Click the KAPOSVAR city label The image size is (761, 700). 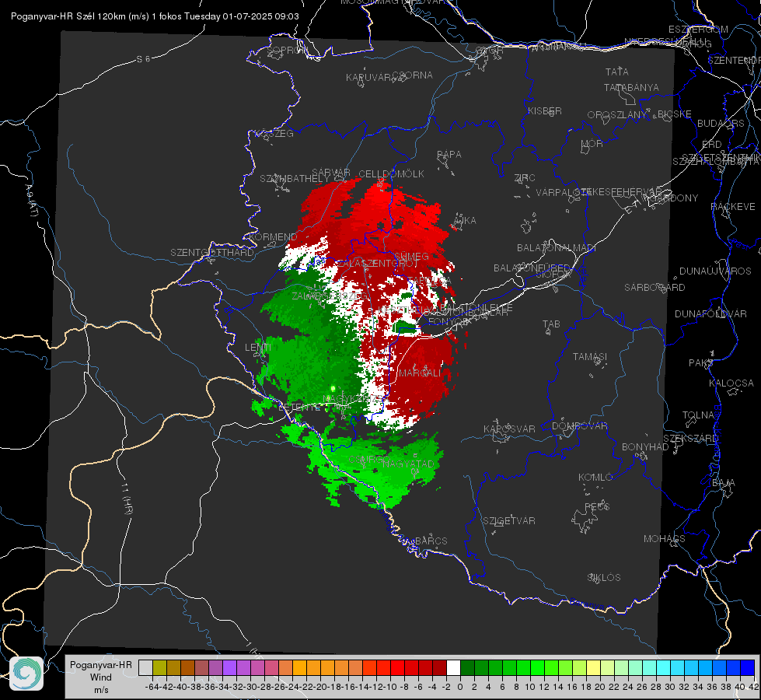pyautogui.click(x=509, y=429)
